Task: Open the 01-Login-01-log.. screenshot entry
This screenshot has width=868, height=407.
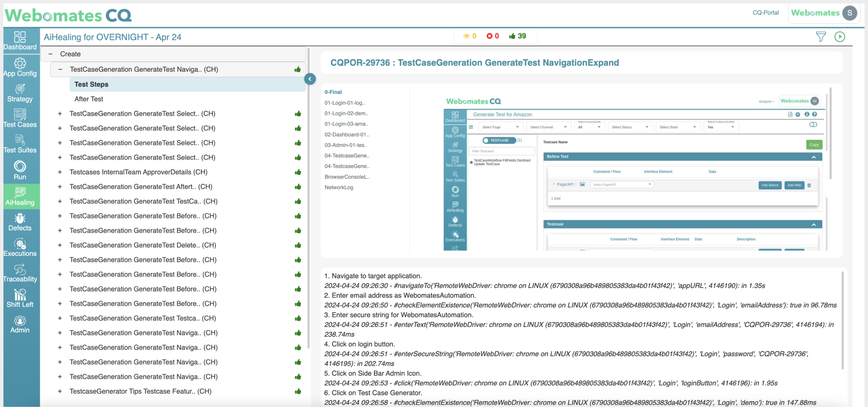Action: 345,103
